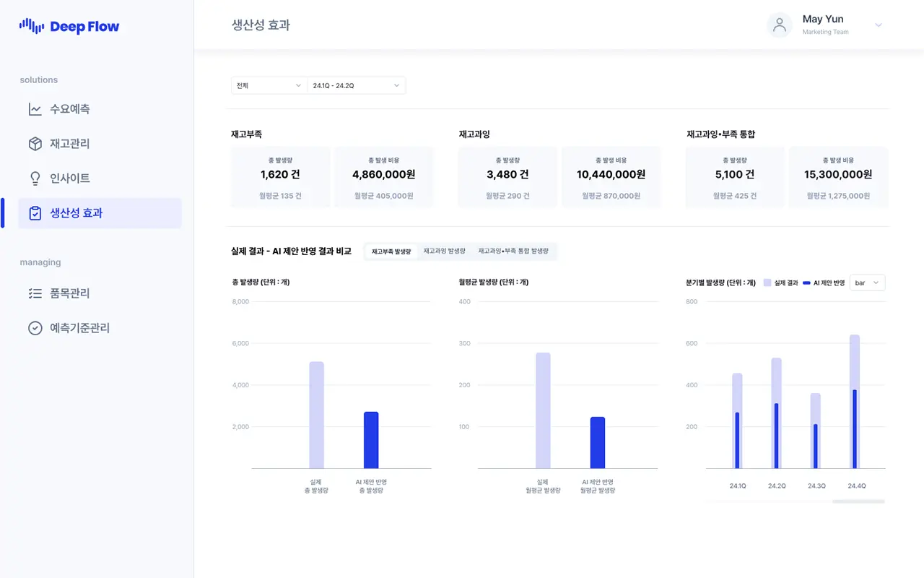Viewport: 924px width, 578px height.
Task: Click the 생산성 효과 clipboard icon
Action: click(x=35, y=213)
